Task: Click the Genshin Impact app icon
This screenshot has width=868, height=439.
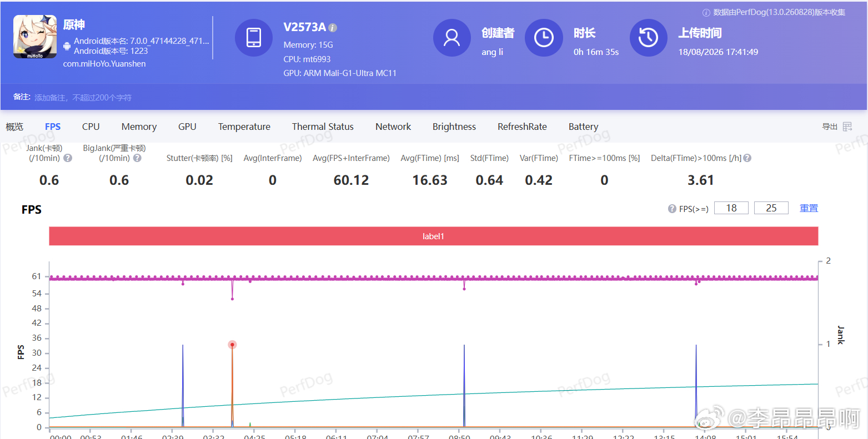Action: coord(35,37)
